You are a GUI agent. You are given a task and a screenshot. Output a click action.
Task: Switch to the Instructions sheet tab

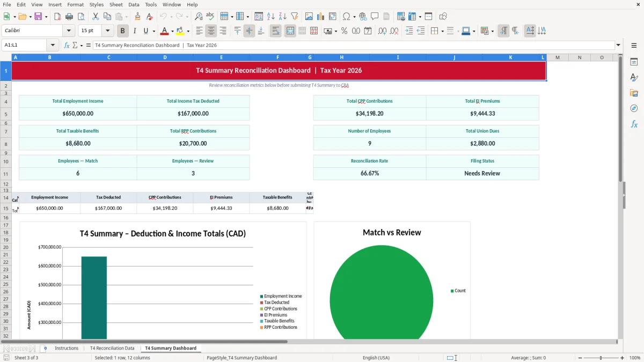pos(67,348)
